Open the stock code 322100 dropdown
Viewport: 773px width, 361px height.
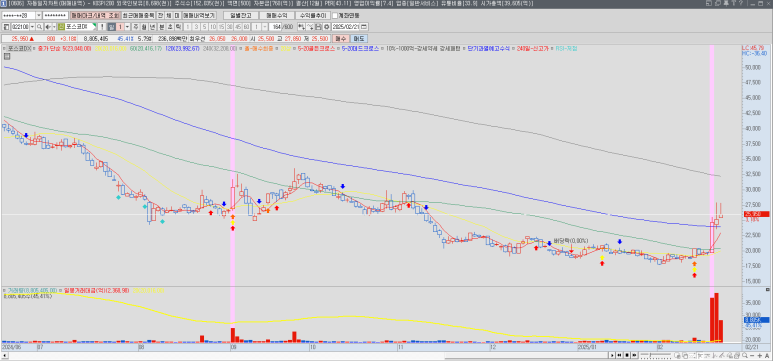tap(33, 27)
